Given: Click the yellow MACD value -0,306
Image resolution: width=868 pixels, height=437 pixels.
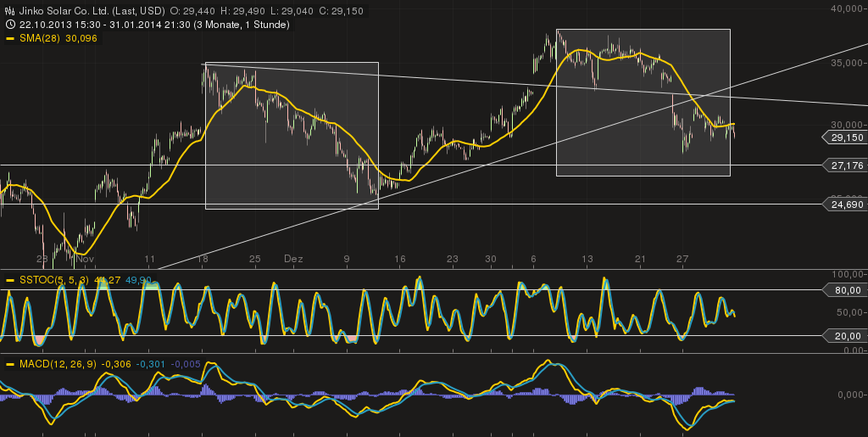Looking at the screenshot, I should pyautogui.click(x=117, y=364).
